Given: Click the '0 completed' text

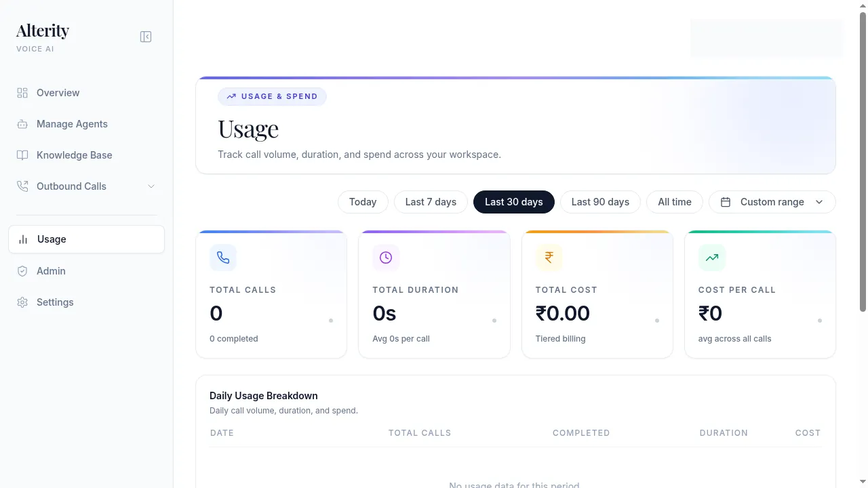Looking at the screenshot, I should pos(234,339).
